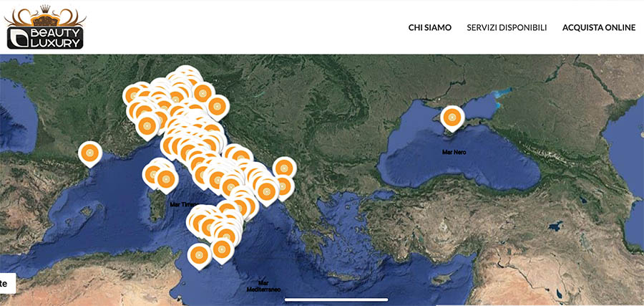The image size is (644, 306).
Task: Select the marker just south of Sicily
Action: (x=199, y=255)
